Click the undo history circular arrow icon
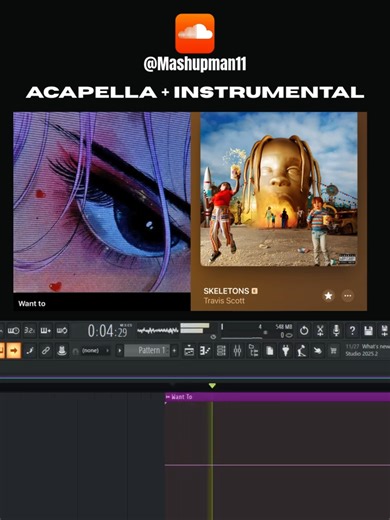390x520 pixels. click(304, 331)
